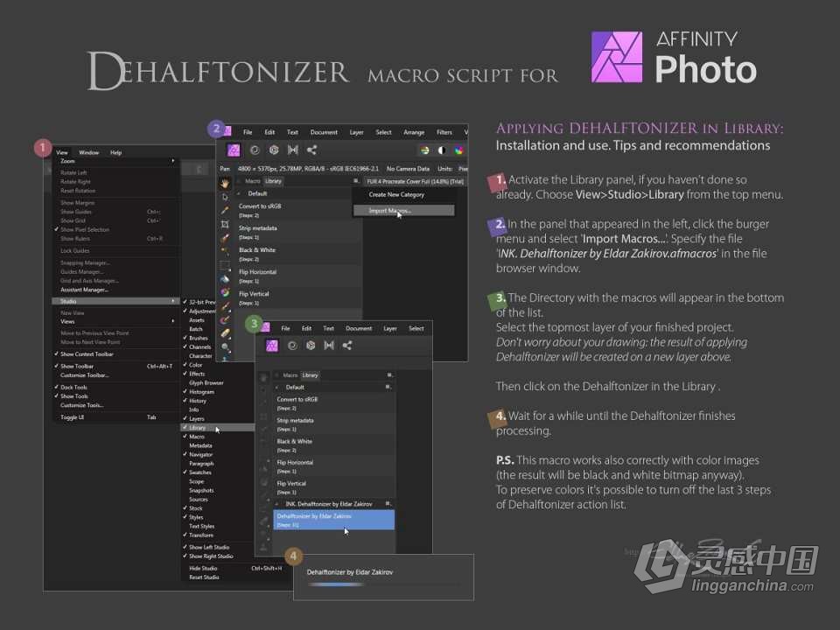Switch to Library tab in lower window
This screenshot has width=840, height=630.
(310, 375)
